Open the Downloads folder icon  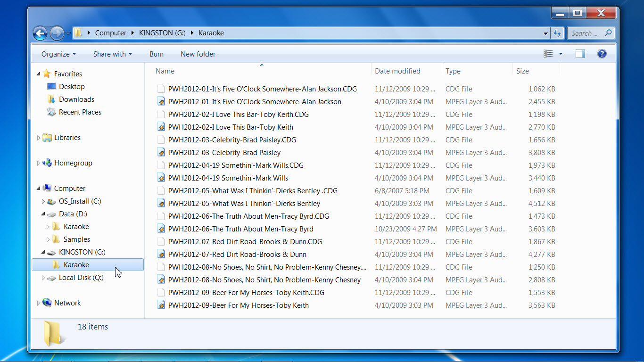point(51,99)
